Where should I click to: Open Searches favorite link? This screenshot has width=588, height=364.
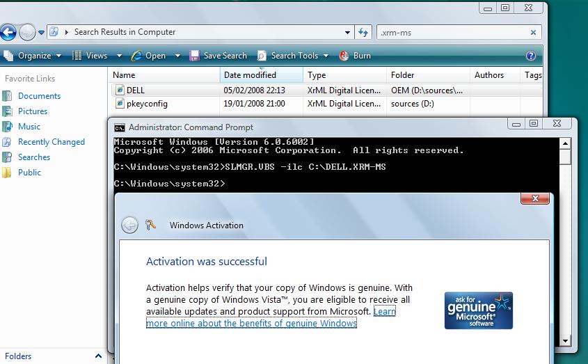click(x=34, y=157)
